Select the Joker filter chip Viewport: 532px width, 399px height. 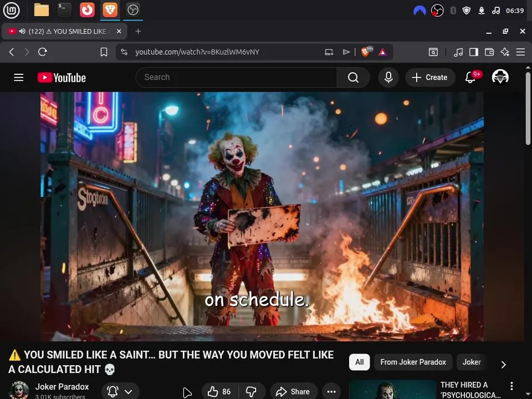pos(472,362)
